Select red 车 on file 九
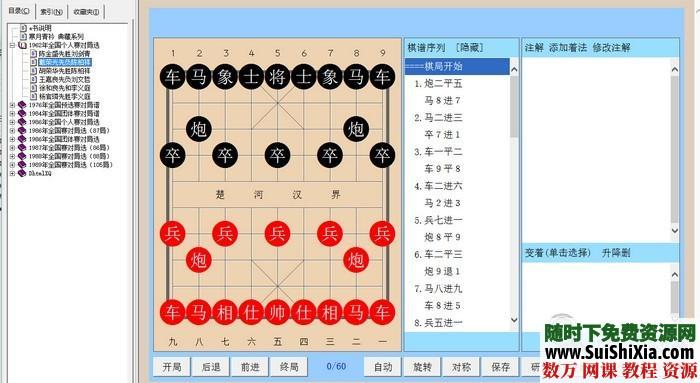700x383 pixels. point(172,312)
